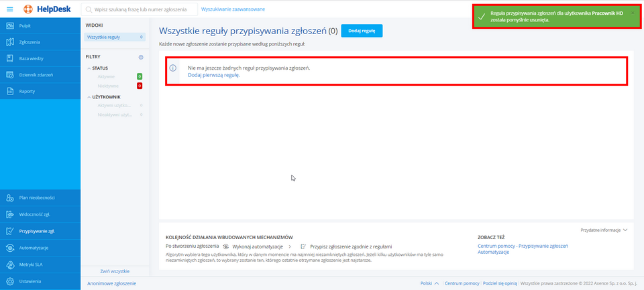Collapse the STATUS filter group
Screen dimensions: 644x290
89,68
